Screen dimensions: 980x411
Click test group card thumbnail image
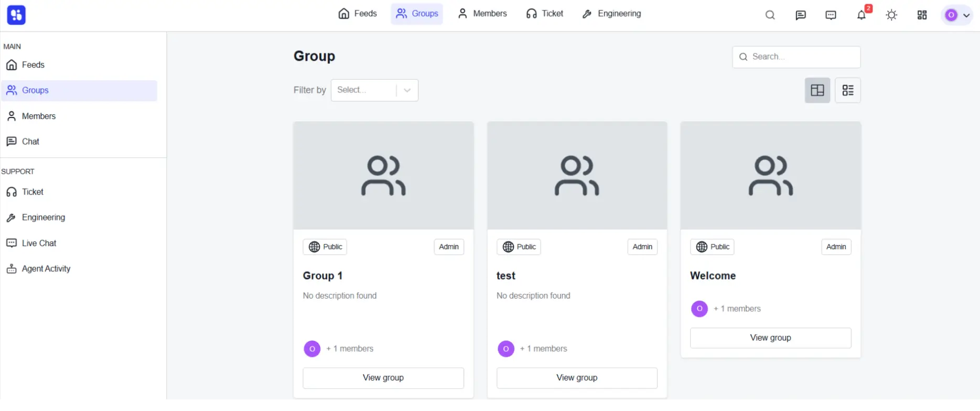pyautogui.click(x=577, y=176)
